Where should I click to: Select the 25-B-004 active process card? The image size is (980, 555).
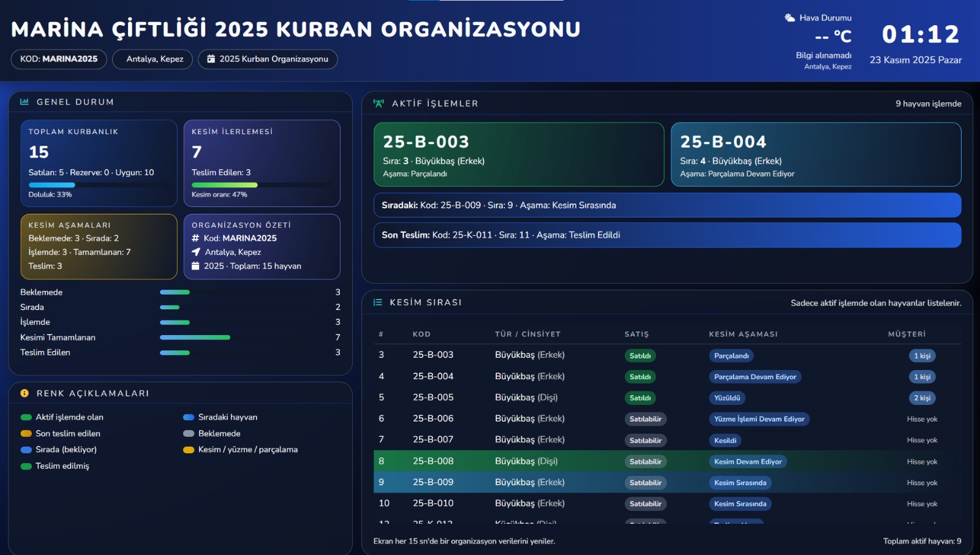pos(816,154)
